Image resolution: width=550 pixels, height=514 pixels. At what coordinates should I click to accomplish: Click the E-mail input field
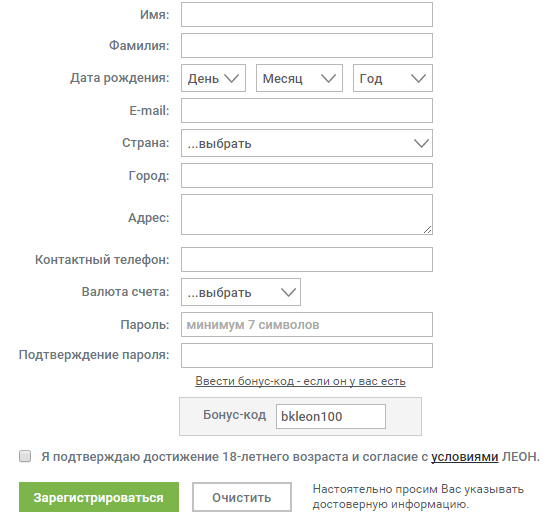[307, 111]
